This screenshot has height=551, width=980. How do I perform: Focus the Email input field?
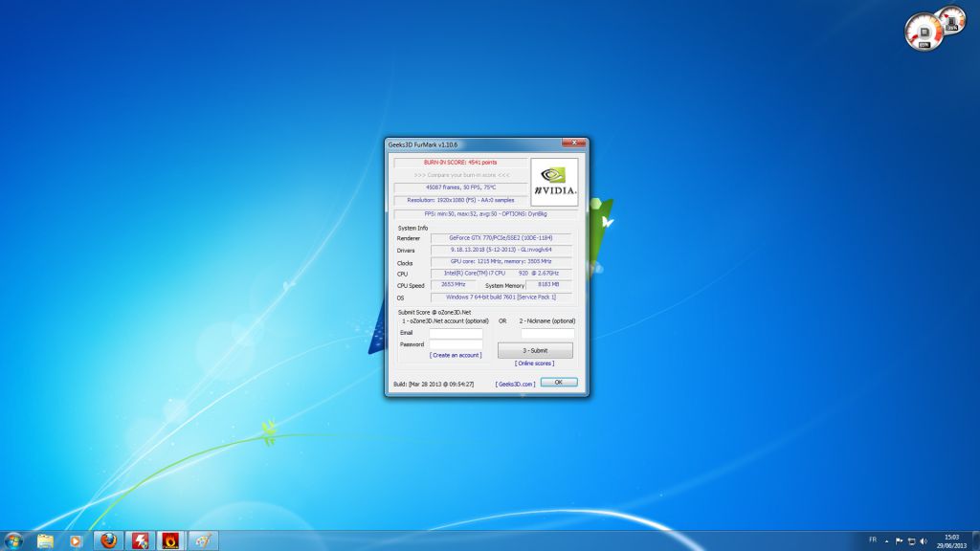pyautogui.click(x=456, y=333)
